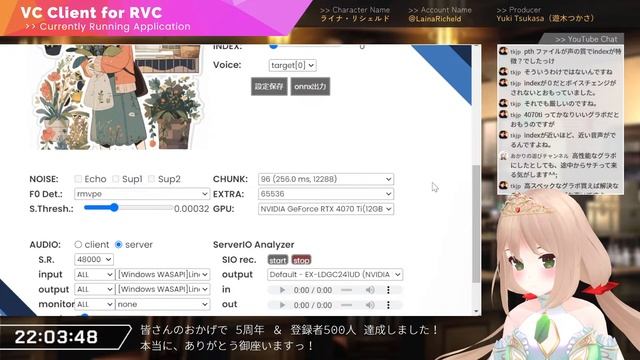Click the avatar beside the 4070ti chat message
The height and width of the screenshot is (360, 640).
pyautogui.click(x=503, y=115)
